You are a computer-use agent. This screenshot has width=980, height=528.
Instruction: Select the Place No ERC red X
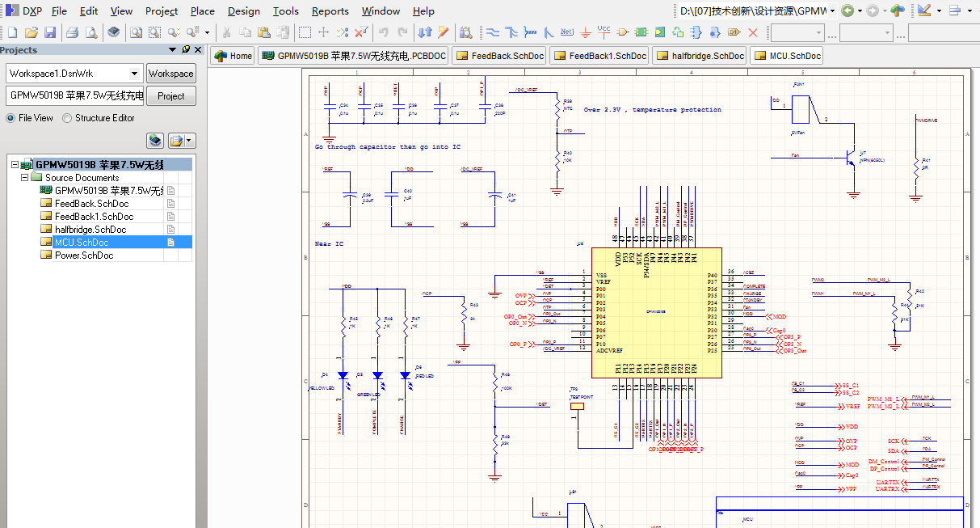coord(753,32)
